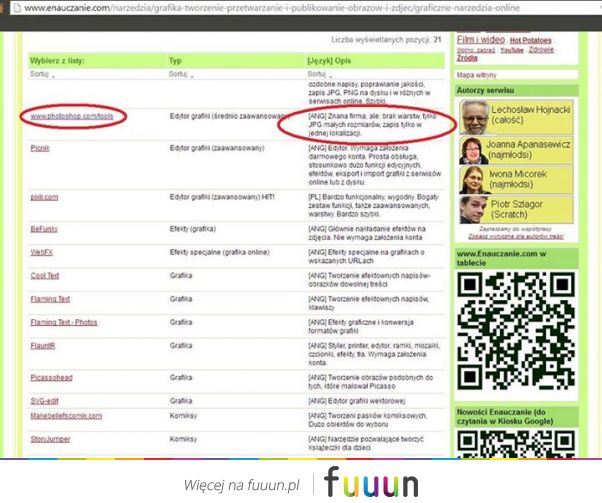Click Piotr Szlagor's author photo
Viewport: 602px width, 503px height.
pos(473,210)
